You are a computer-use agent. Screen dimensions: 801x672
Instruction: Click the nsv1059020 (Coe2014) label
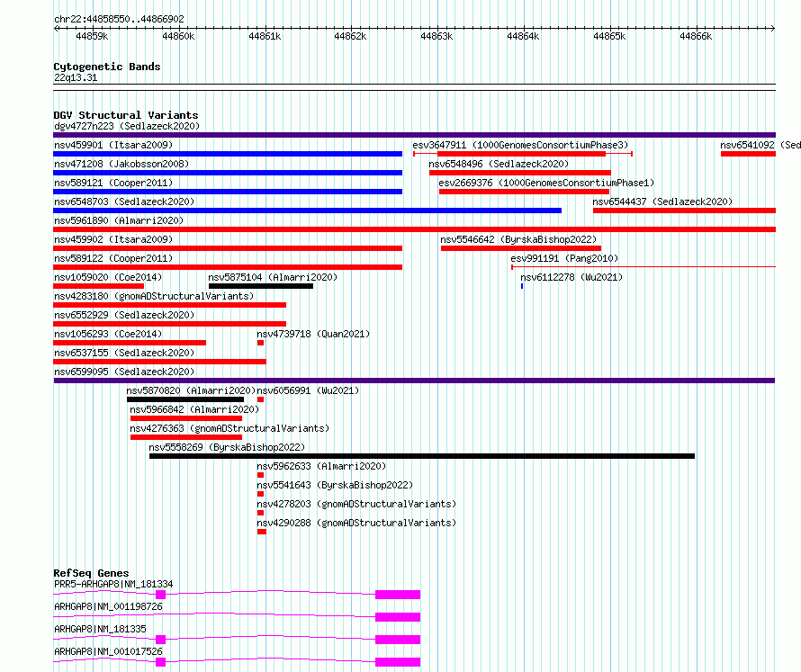tap(108, 277)
